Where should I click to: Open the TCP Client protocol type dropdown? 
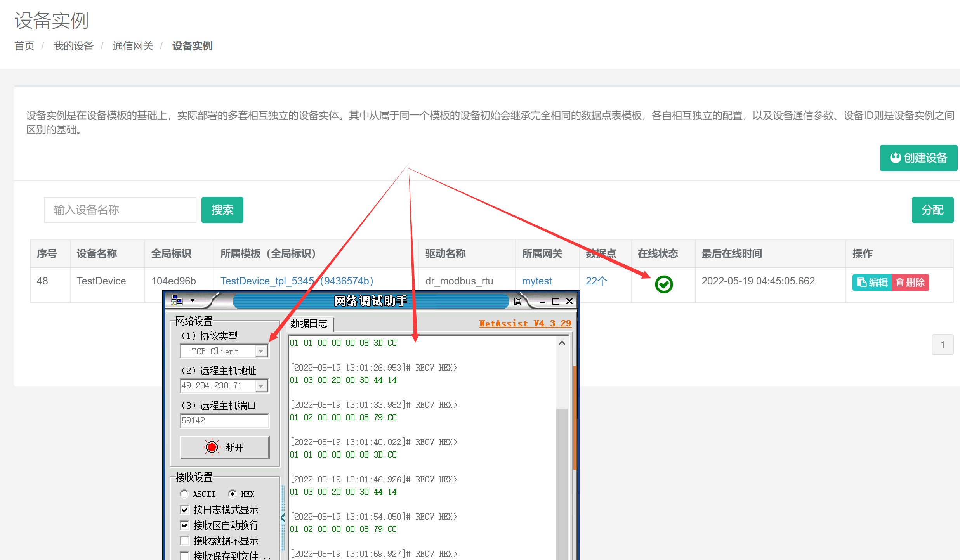[x=261, y=351]
